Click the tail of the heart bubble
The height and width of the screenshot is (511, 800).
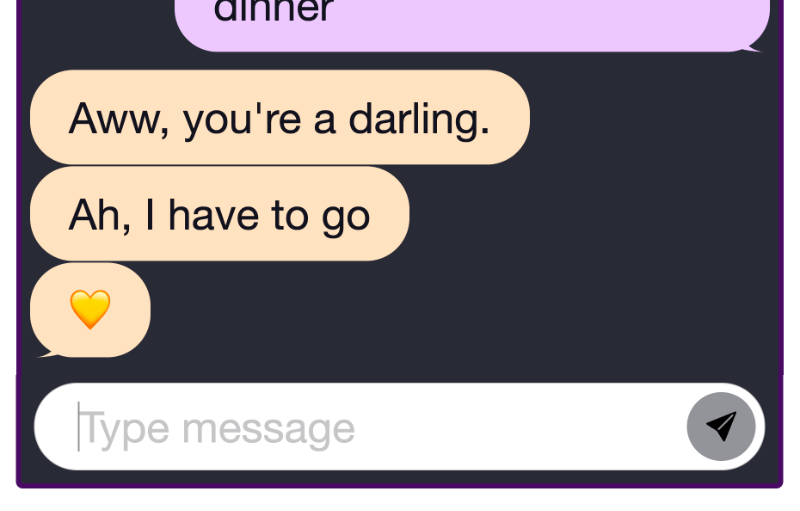(48, 354)
